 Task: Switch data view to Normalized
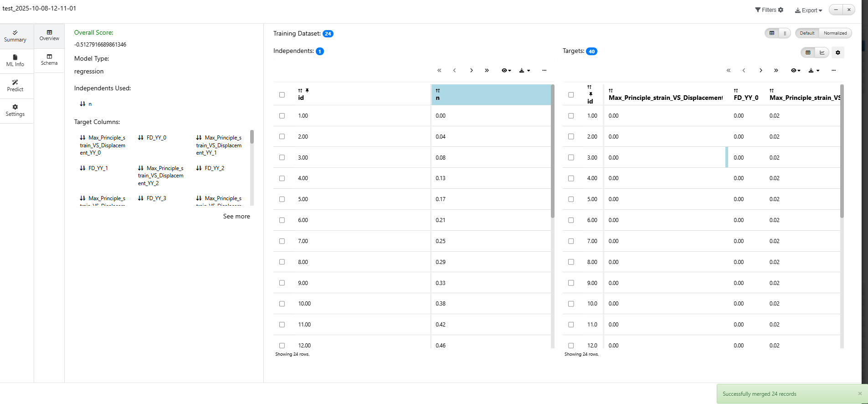(835, 33)
